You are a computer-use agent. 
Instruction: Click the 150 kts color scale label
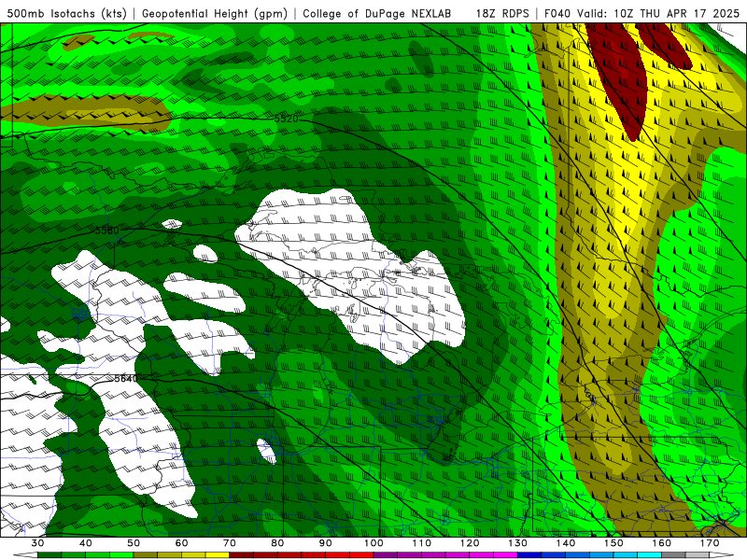point(613,543)
